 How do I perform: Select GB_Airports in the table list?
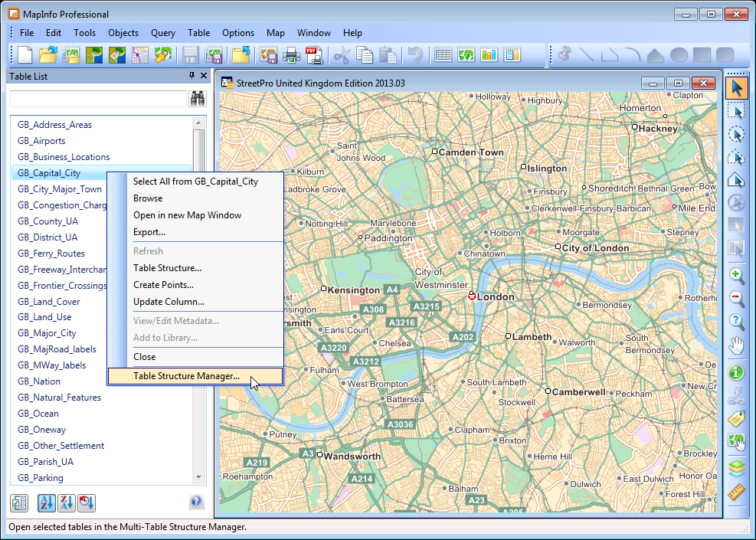coord(41,141)
